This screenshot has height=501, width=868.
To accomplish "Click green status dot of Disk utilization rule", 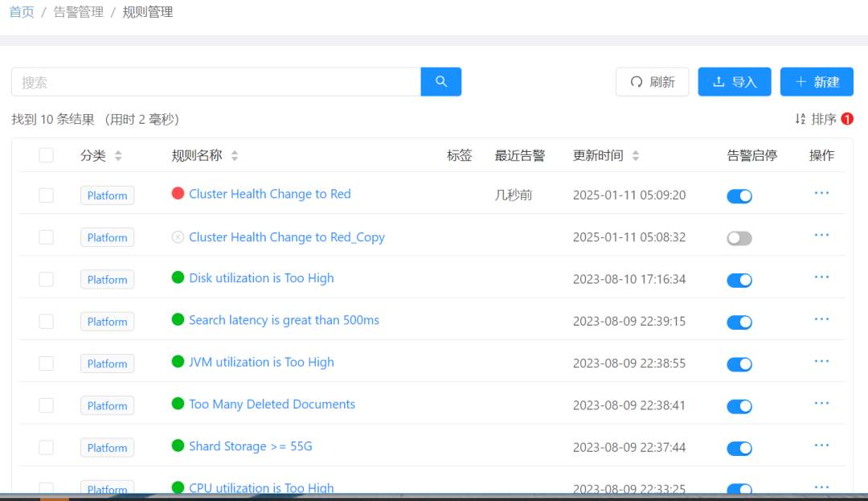I will pyautogui.click(x=178, y=277).
